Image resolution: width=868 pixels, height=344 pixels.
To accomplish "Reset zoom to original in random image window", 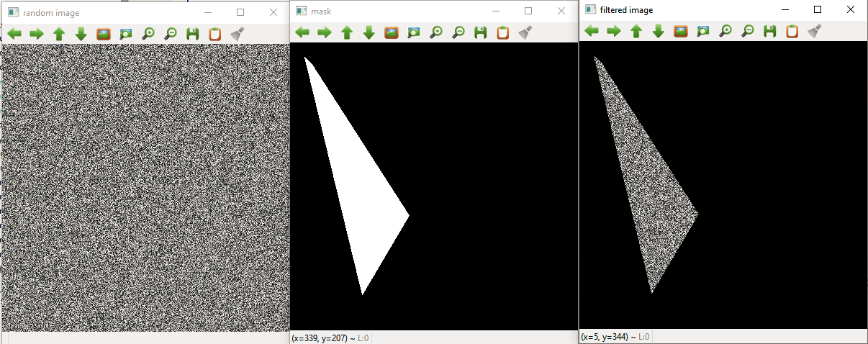I will pos(104,33).
